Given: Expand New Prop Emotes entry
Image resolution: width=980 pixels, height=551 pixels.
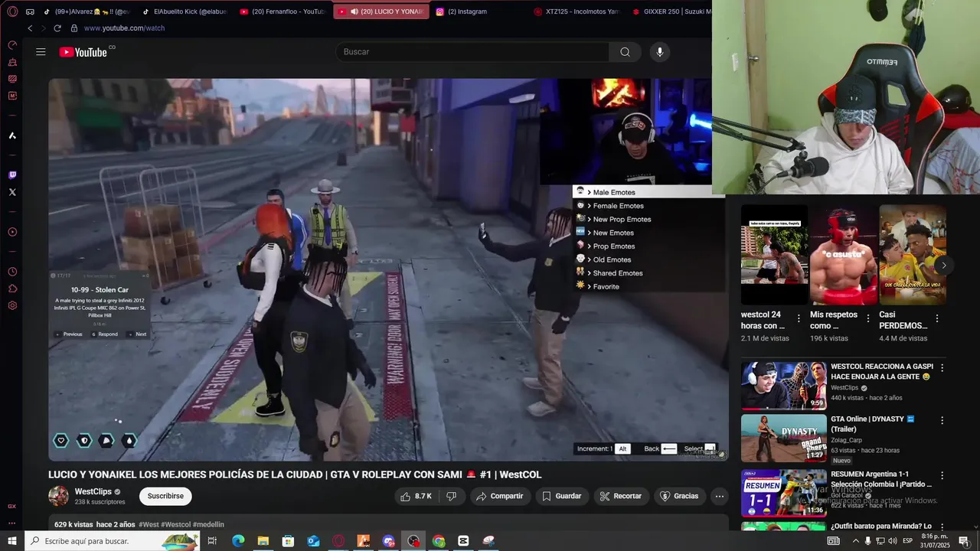Looking at the screenshot, I should [648, 220].
